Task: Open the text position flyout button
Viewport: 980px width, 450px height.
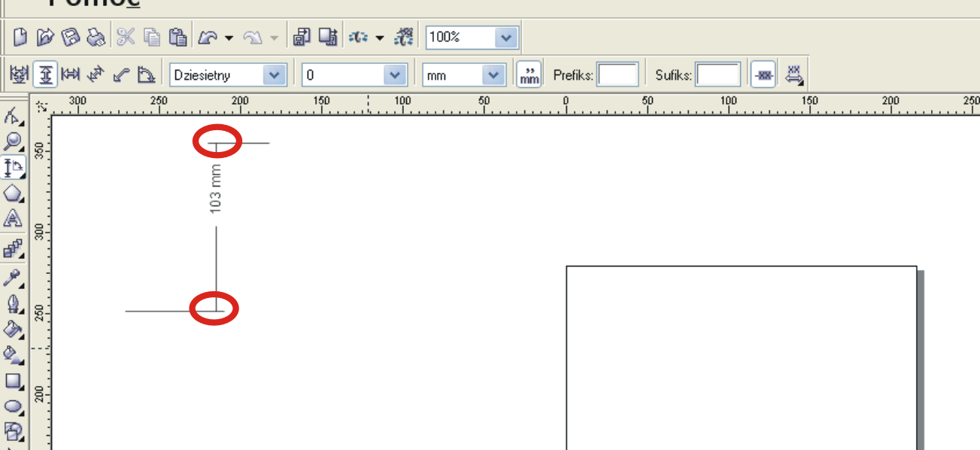Action: (x=794, y=74)
